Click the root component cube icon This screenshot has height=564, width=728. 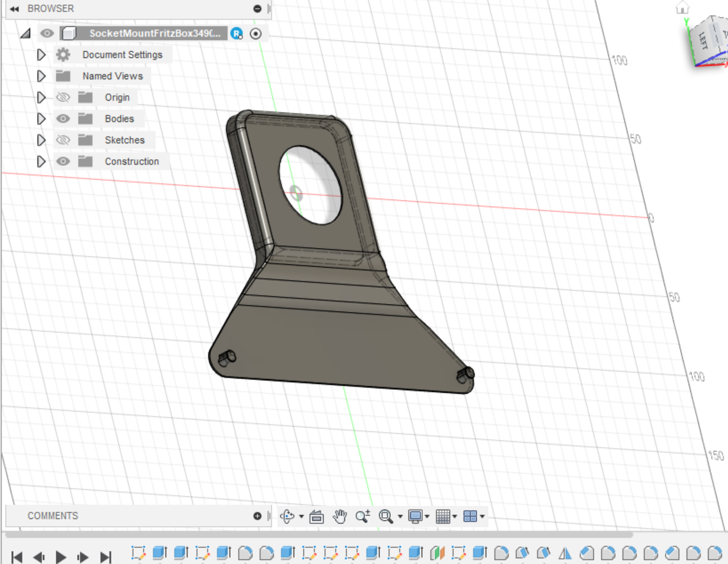click(x=69, y=34)
